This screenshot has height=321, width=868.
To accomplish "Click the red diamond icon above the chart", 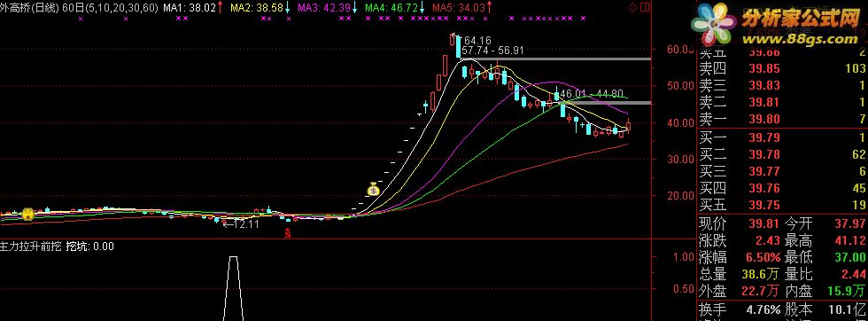I will 633,8.
